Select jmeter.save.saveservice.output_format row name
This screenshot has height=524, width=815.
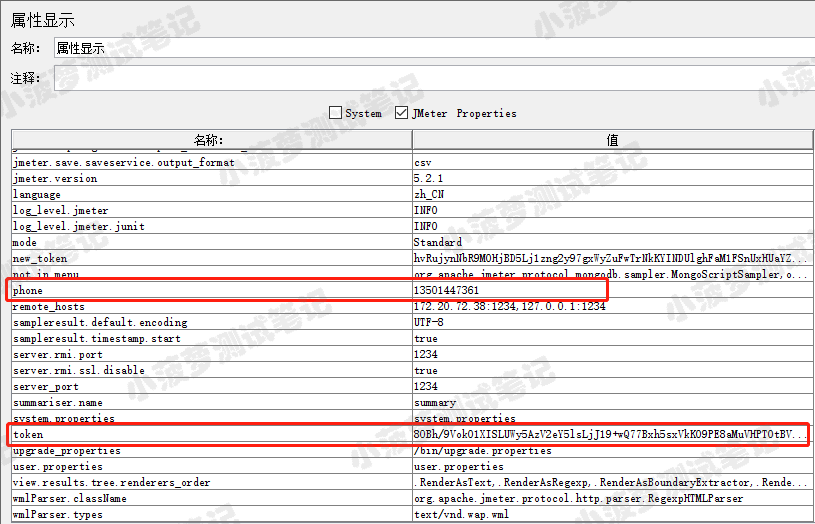pyautogui.click(x=124, y=163)
